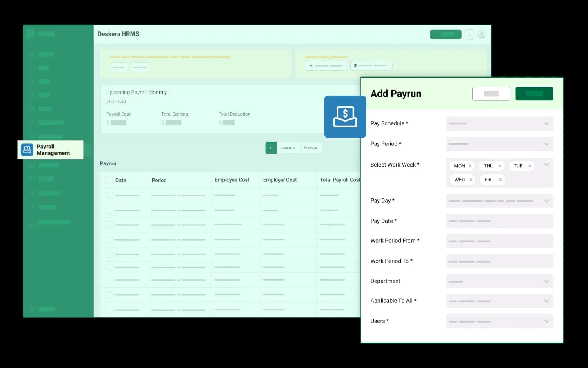Open the Department dropdown
This screenshot has width=588, height=368.
click(x=499, y=281)
